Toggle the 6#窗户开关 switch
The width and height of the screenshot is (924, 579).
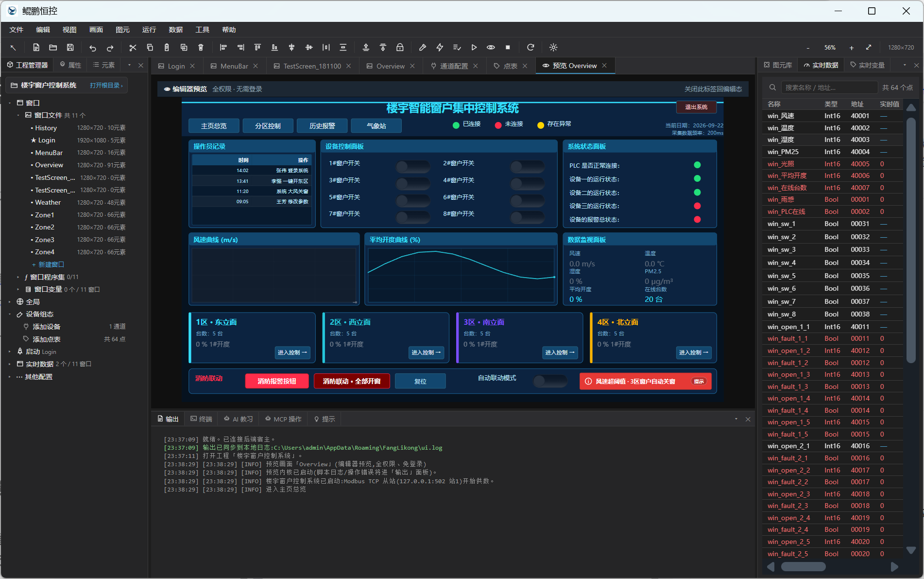tap(528, 201)
